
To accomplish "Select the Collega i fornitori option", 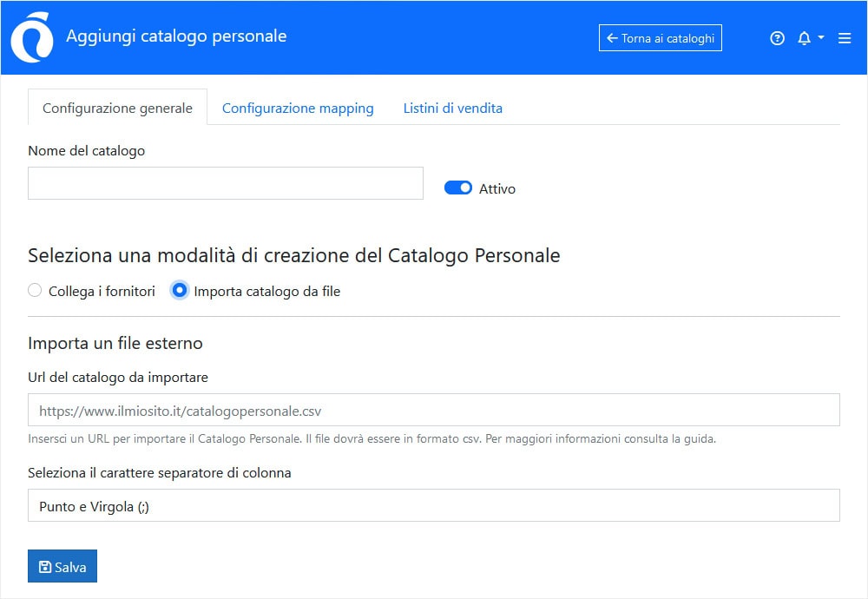I will [35, 291].
